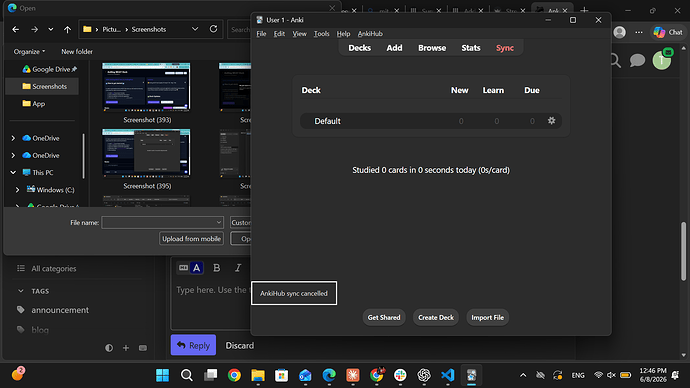Open recent locations dropdown in file dialog
The image size is (690, 388).
click(x=51, y=29)
